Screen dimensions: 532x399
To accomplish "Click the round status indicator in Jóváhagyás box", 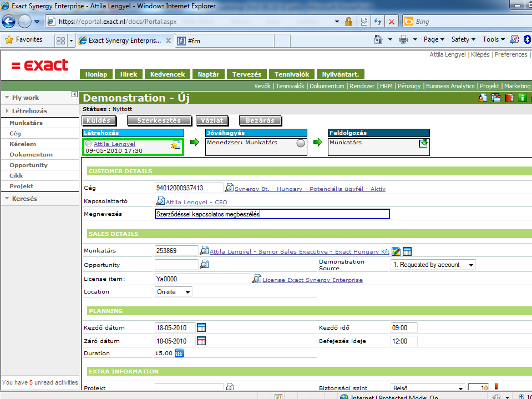I will pyautogui.click(x=301, y=143).
